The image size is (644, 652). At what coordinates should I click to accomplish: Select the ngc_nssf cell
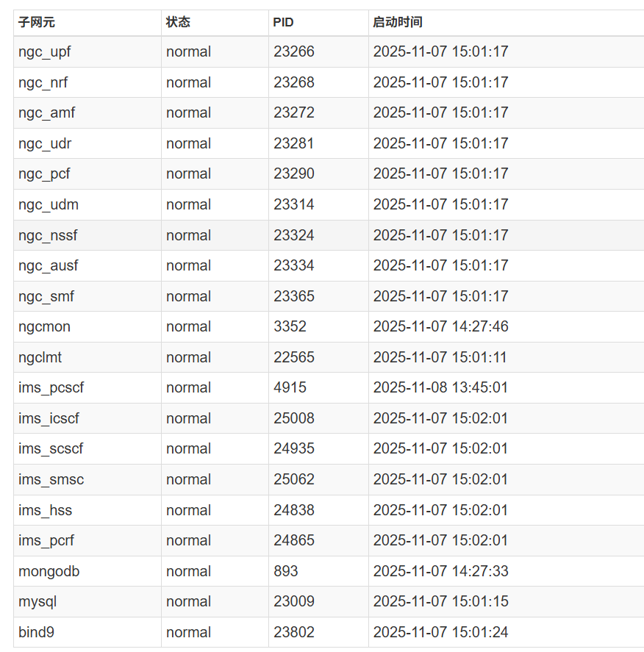coord(48,235)
